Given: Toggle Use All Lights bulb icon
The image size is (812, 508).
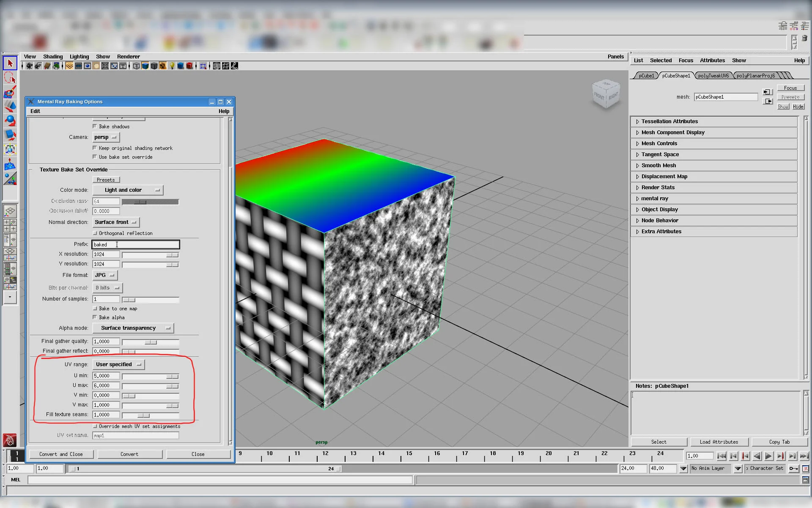Looking at the screenshot, I should coord(172,66).
